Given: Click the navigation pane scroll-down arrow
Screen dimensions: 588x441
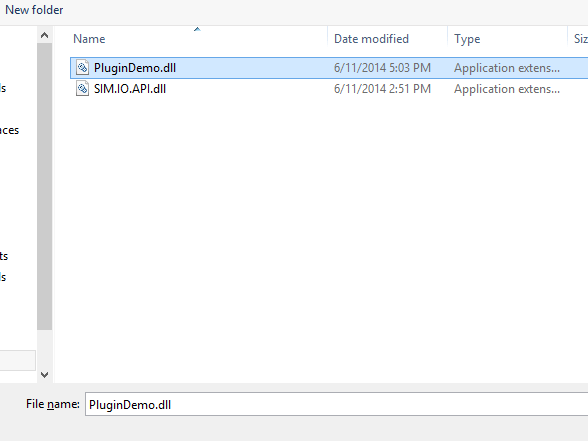Looking at the screenshot, I should tap(44, 375).
